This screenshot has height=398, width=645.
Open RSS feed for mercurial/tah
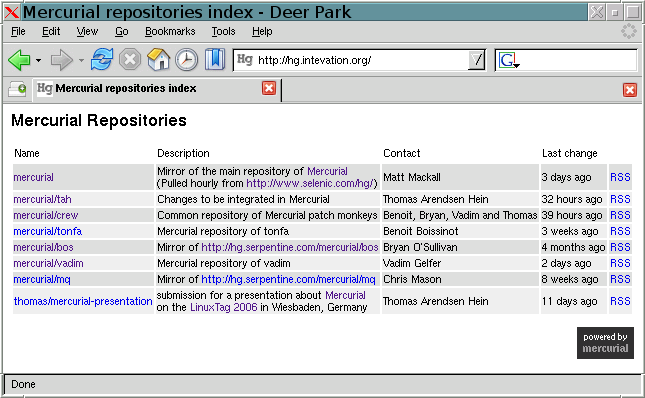point(620,199)
